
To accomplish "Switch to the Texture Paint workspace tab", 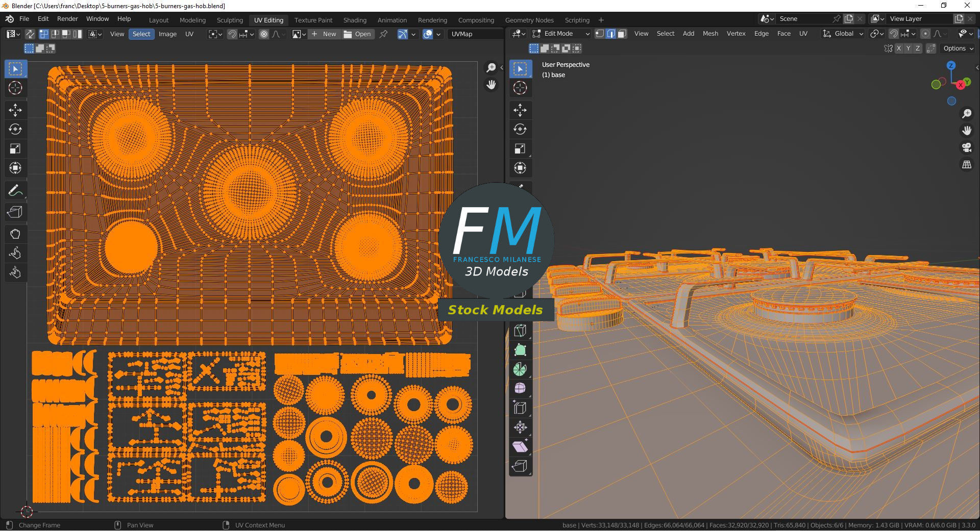I will [313, 20].
